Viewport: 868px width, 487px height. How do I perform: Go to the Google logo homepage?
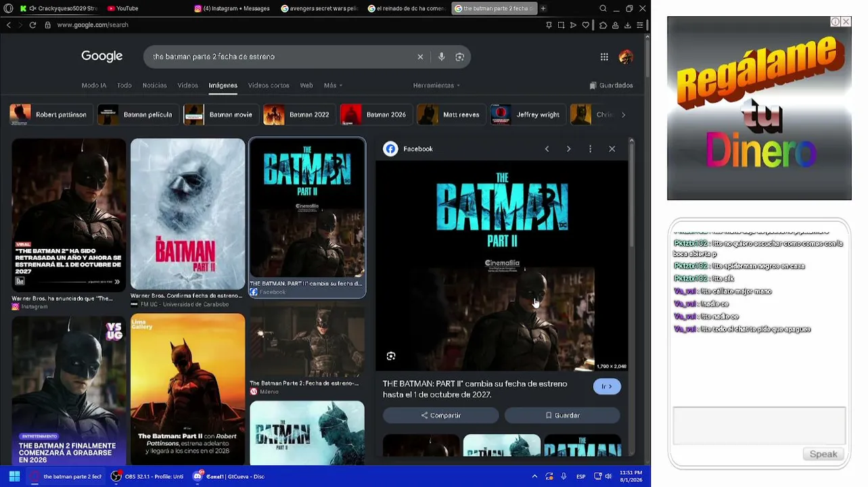102,56
